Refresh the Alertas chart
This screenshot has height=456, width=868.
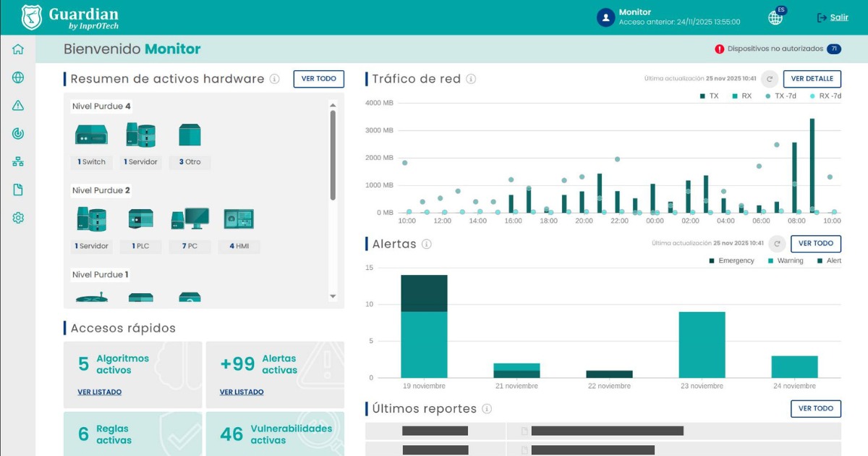tap(777, 244)
